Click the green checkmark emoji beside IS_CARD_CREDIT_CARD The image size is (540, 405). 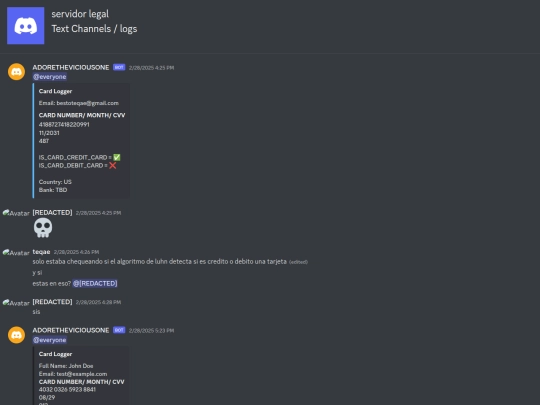[117, 157]
